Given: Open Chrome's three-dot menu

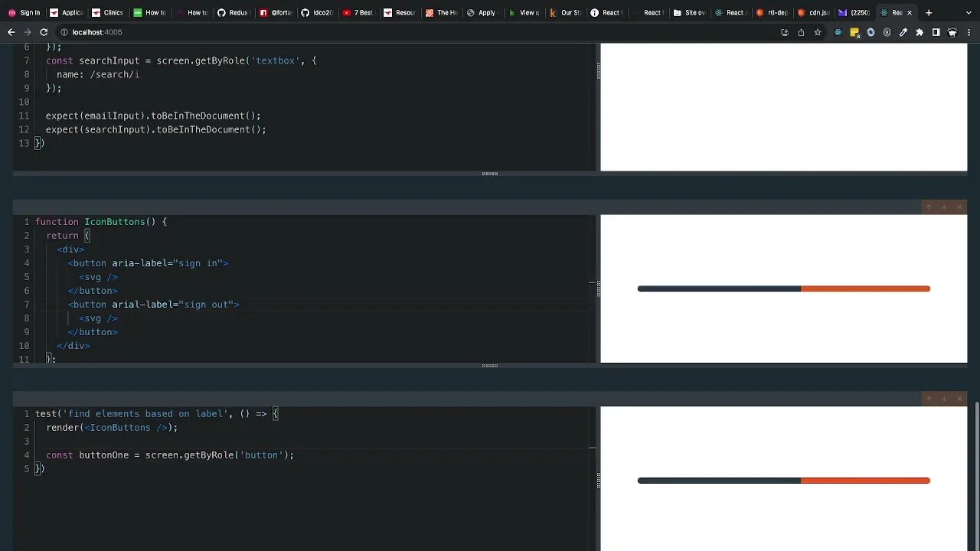Looking at the screenshot, I should tap(969, 32).
